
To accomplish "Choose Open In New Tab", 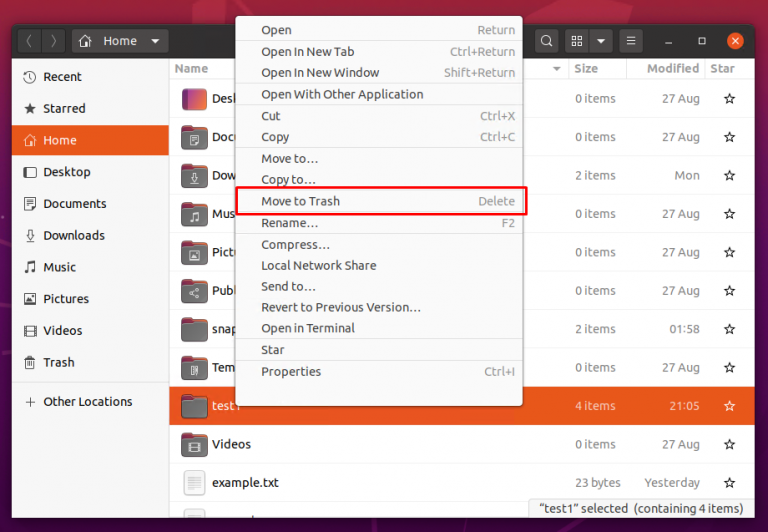I will 379,51.
